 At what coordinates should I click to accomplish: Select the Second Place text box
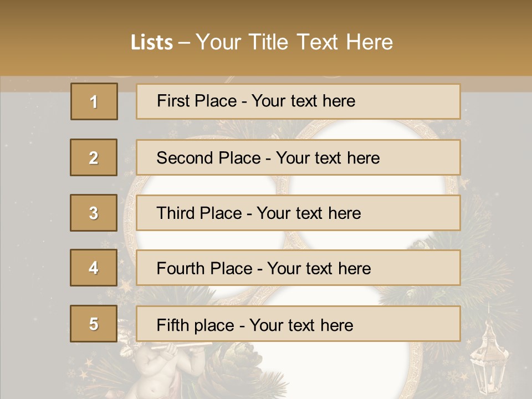click(298, 157)
